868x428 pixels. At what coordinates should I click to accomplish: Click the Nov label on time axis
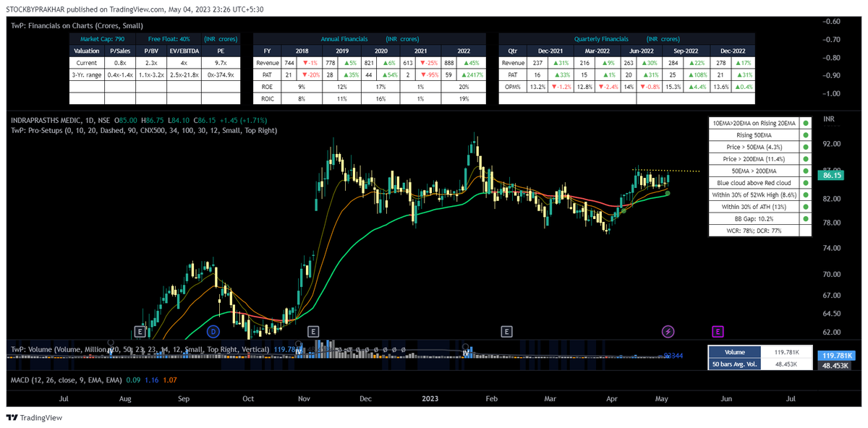(x=303, y=398)
